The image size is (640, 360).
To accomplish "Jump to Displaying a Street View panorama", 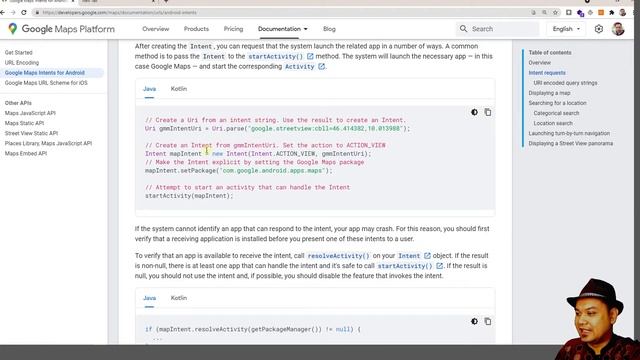I will coord(571,143).
